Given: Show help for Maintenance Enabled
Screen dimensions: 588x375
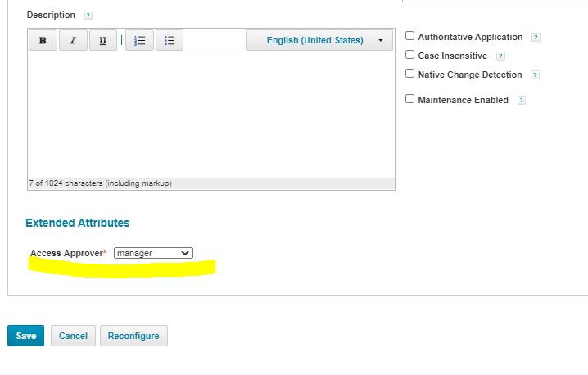Looking at the screenshot, I should point(521,101).
